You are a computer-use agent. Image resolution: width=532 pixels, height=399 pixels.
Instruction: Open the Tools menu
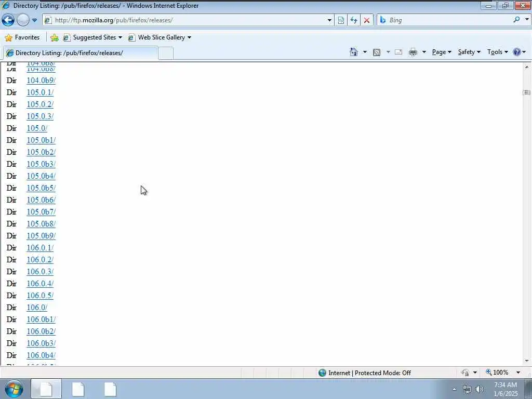497,52
